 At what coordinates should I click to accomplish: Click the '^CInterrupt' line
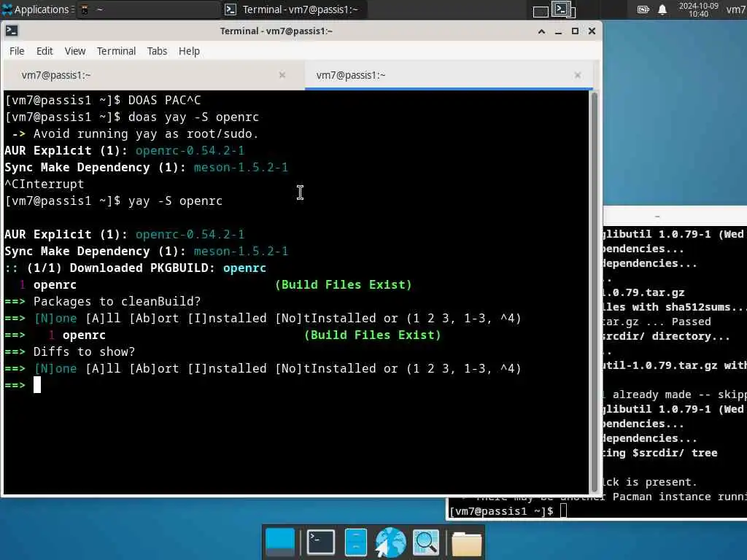point(44,184)
